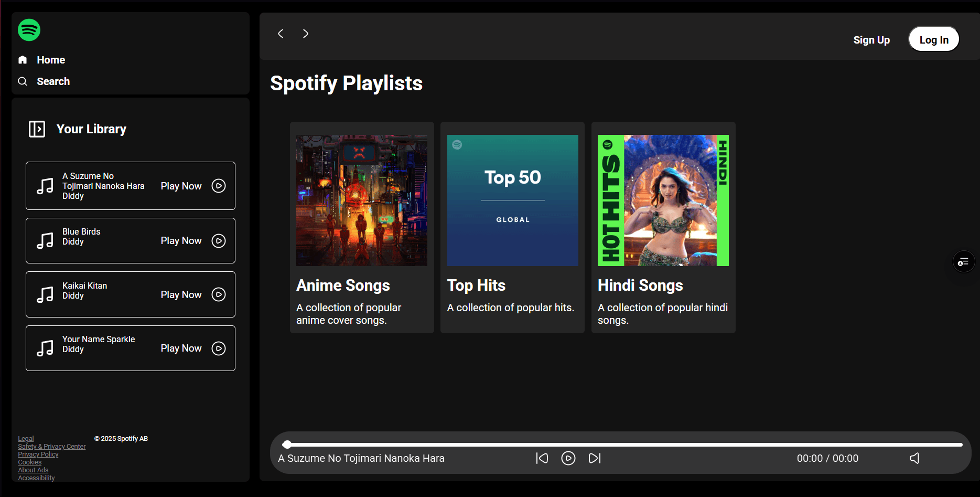
Task: Open the Anime Songs playlist thumbnail
Action: (x=361, y=200)
